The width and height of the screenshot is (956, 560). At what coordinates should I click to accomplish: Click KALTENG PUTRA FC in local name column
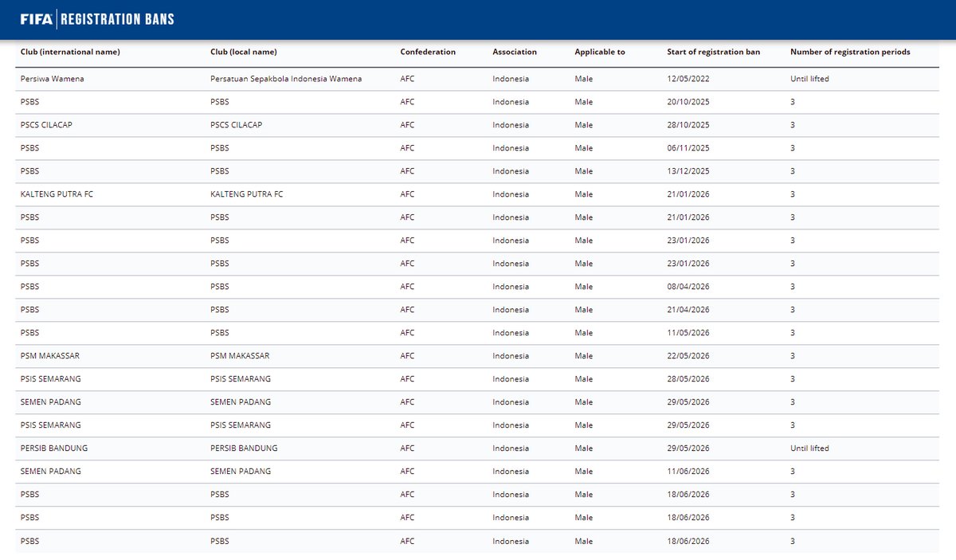pos(246,194)
